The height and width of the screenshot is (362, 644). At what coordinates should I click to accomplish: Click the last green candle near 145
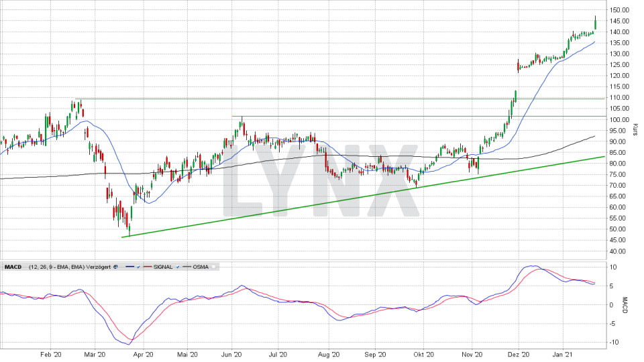point(595,24)
